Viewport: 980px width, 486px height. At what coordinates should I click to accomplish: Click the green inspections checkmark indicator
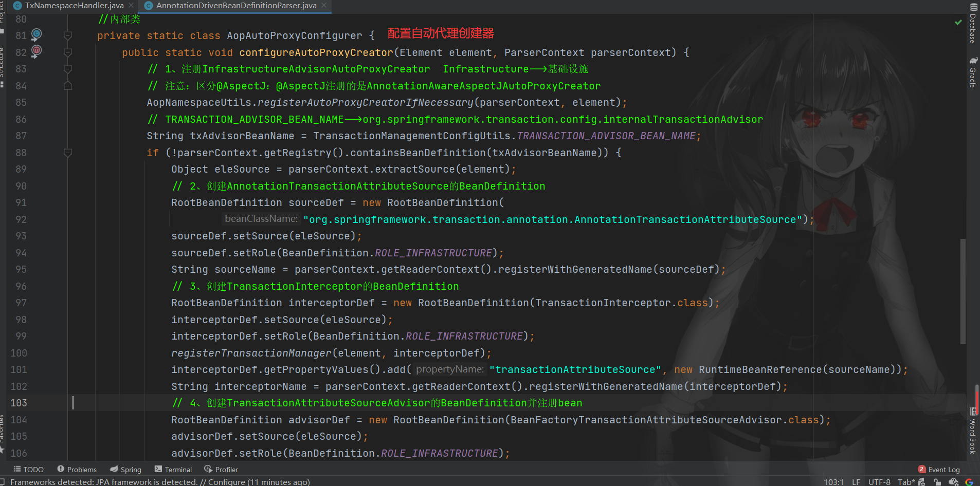(x=957, y=22)
